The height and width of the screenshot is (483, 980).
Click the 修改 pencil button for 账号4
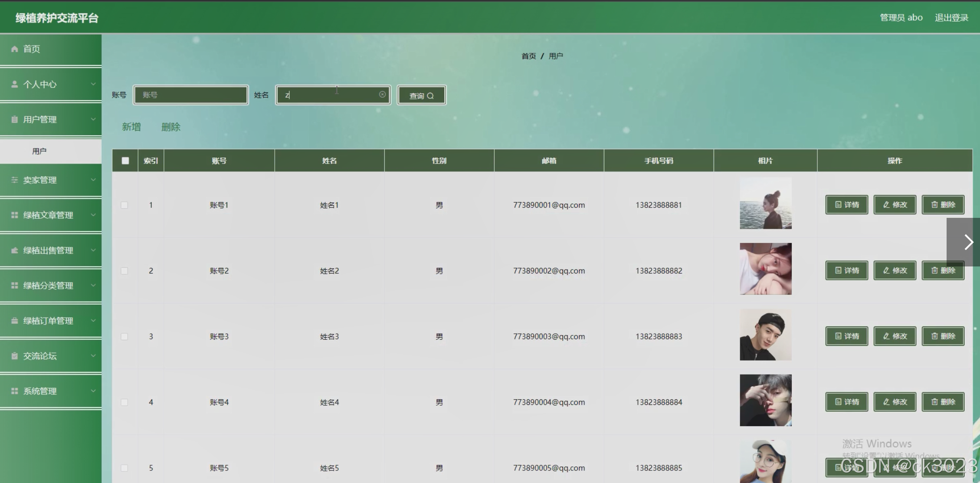[x=895, y=402]
